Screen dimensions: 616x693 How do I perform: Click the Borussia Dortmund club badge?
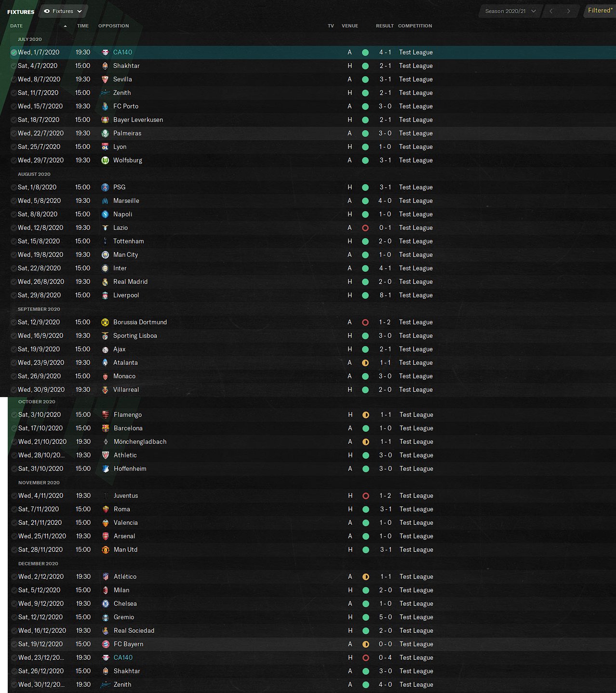tap(105, 322)
